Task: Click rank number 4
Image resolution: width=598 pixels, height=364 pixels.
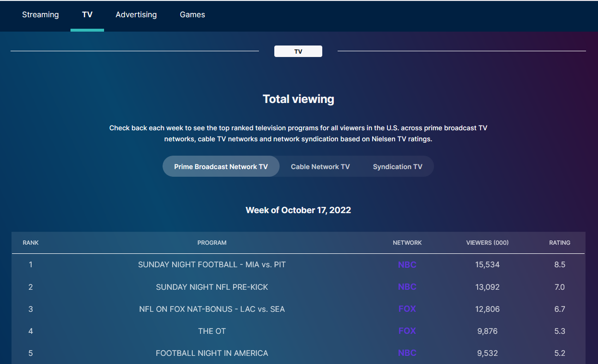Action: coord(31,331)
